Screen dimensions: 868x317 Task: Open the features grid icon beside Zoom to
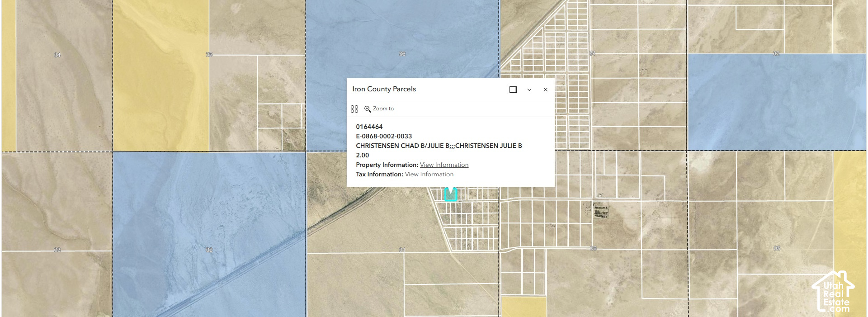[x=354, y=109]
